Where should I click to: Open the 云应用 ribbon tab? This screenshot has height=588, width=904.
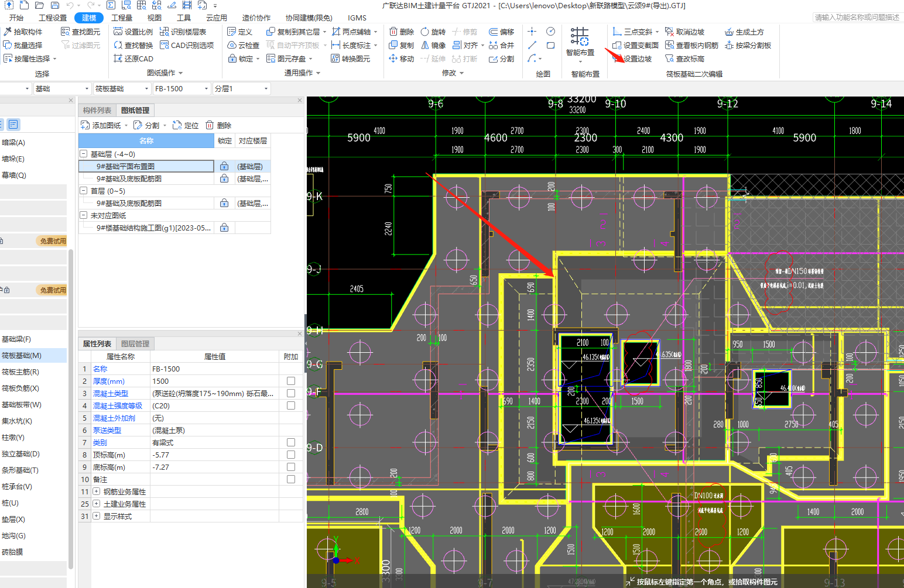217,18
